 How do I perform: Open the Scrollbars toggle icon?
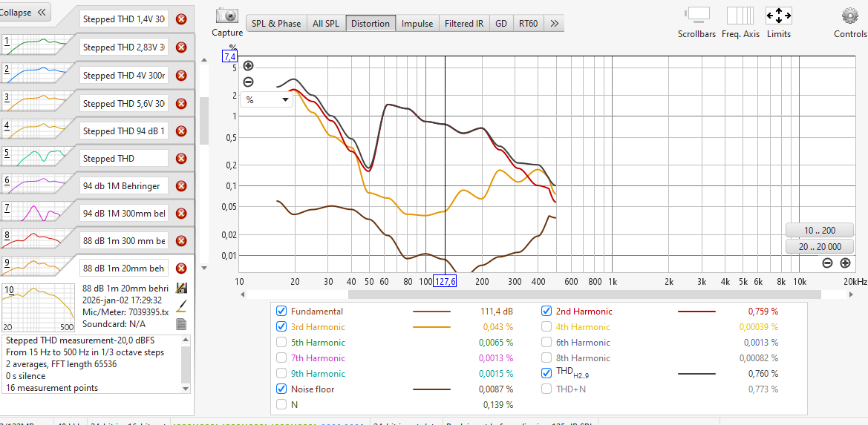pyautogui.click(x=696, y=16)
